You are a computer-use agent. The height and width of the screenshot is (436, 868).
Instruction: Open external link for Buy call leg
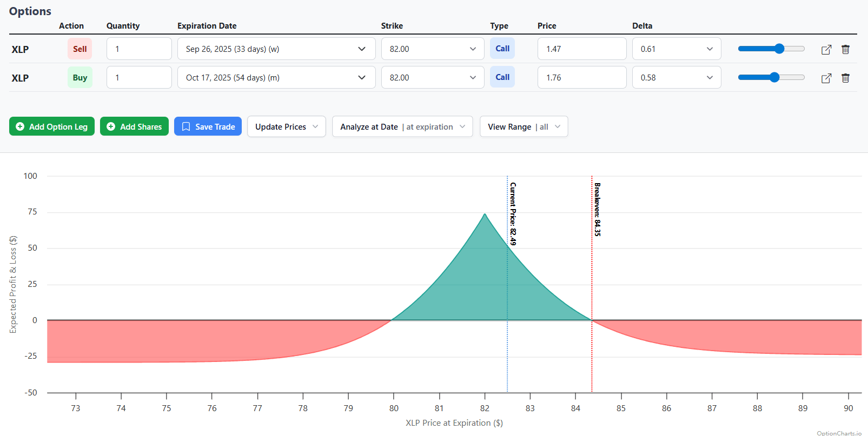tap(826, 78)
